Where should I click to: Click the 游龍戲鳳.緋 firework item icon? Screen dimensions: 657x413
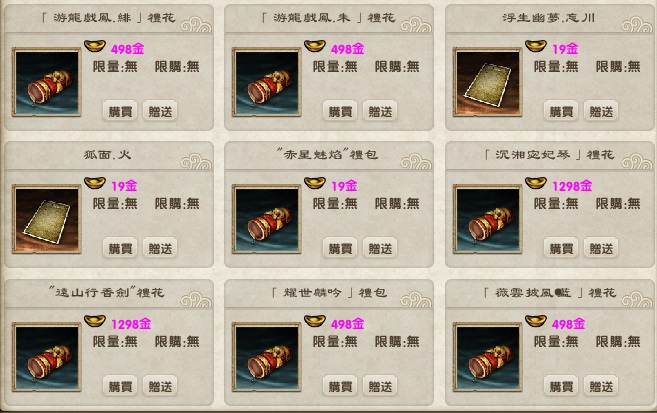tap(47, 82)
